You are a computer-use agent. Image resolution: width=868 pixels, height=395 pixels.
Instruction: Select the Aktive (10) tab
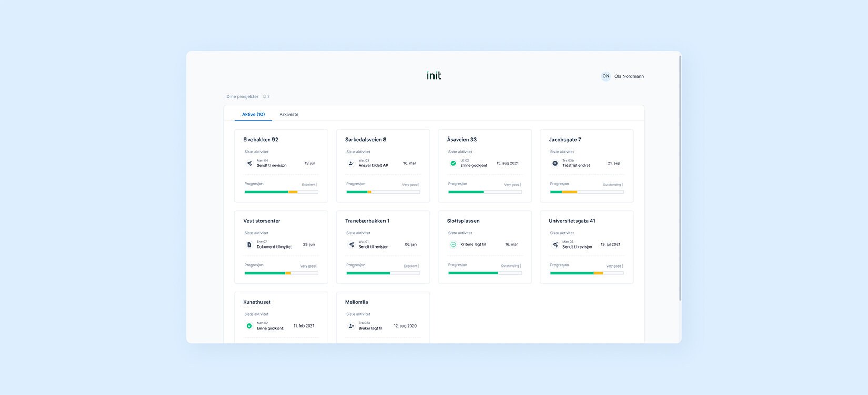coord(253,114)
